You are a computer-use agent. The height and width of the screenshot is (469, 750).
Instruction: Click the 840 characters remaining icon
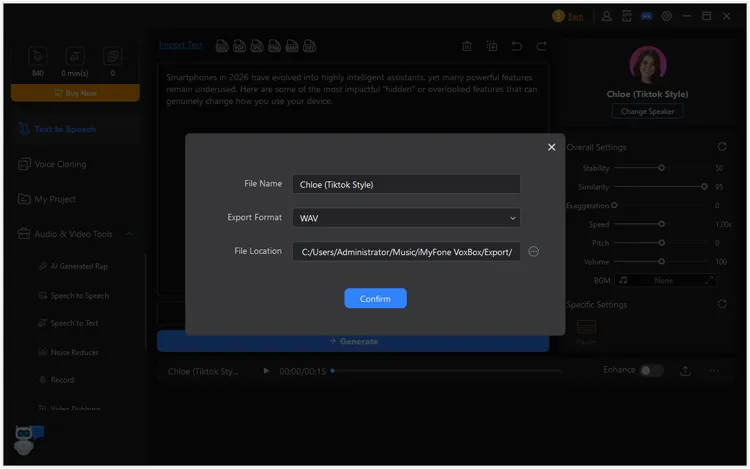coord(37,56)
